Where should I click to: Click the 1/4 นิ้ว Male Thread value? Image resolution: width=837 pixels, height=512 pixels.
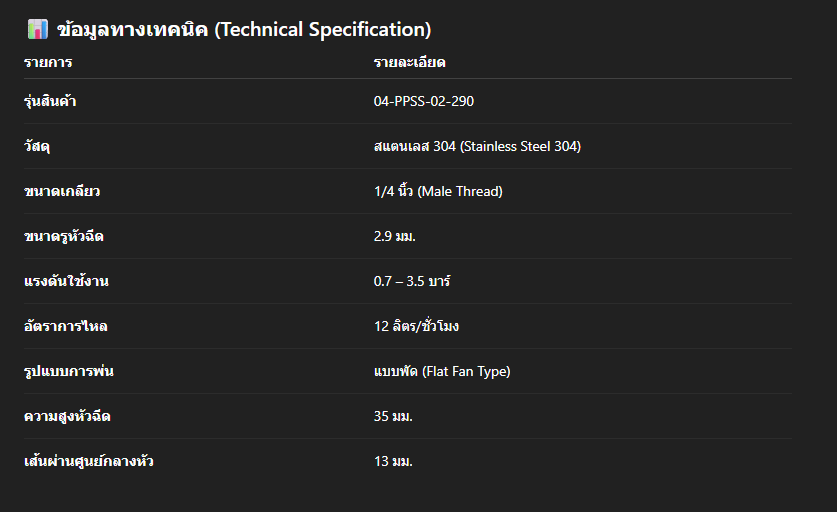click(438, 191)
